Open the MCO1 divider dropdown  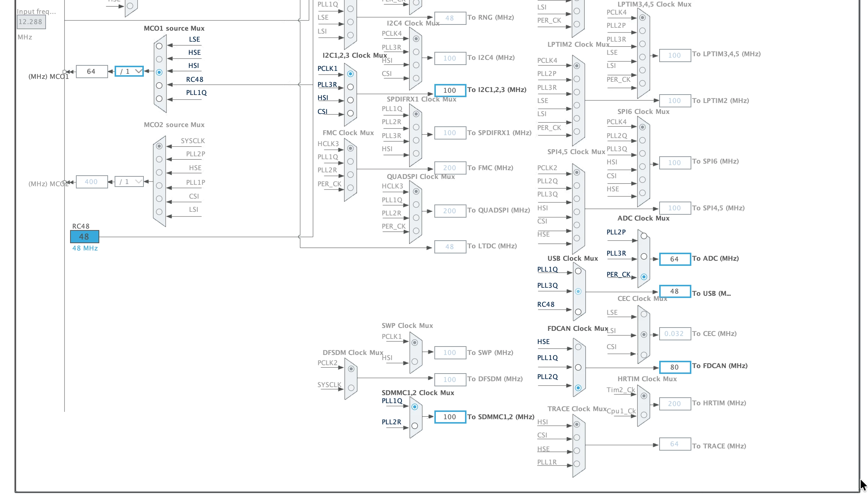[x=129, y=72]
